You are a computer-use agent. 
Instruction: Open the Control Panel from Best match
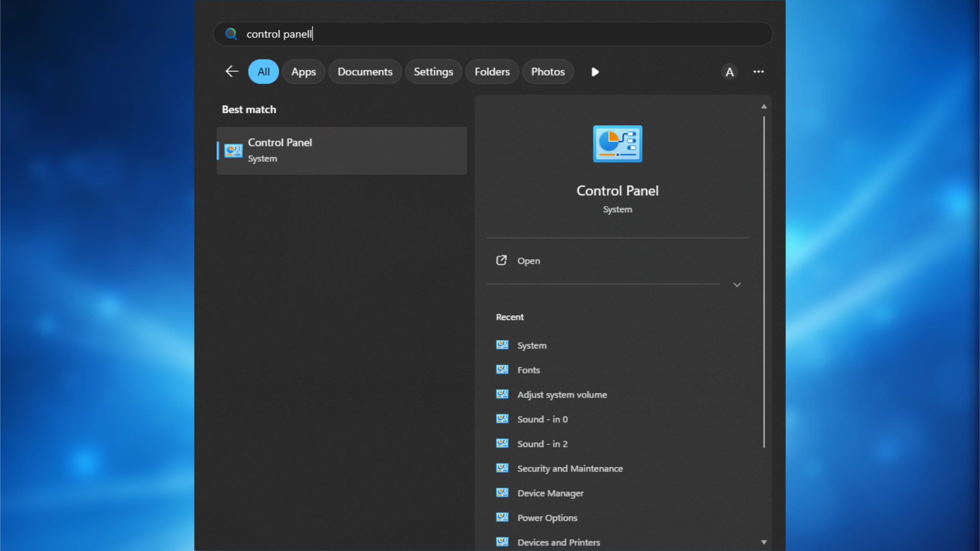point(341,150)
